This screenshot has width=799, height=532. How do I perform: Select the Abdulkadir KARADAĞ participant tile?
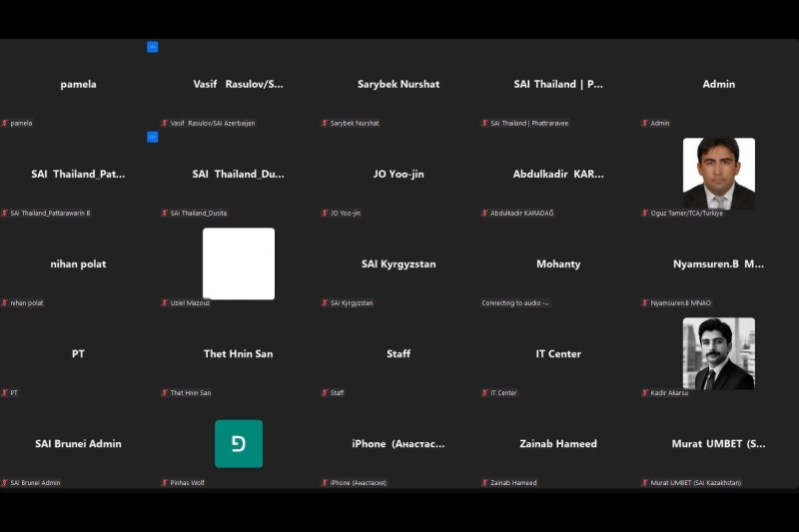tap(558, 175)
